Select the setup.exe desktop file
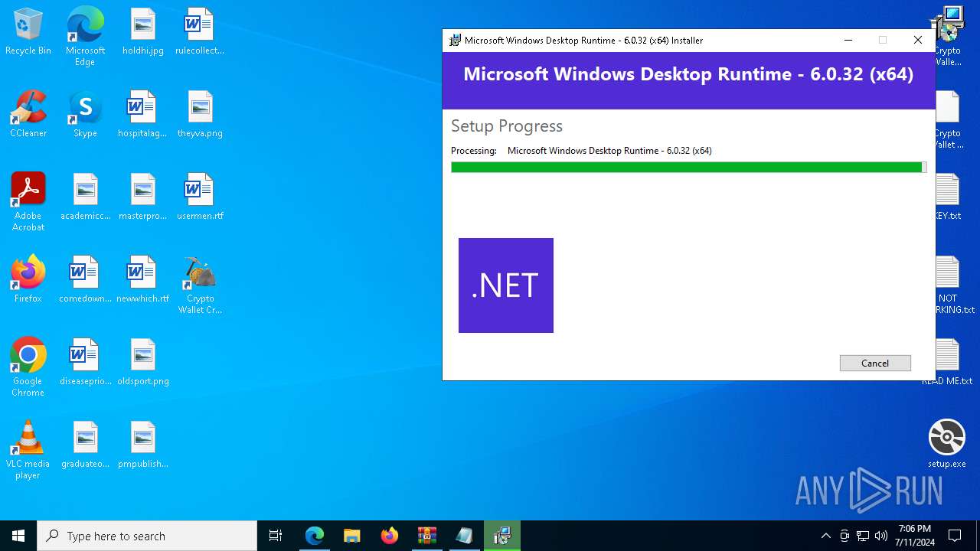Viewport: 980px width, 551px height. coord(947,444)
